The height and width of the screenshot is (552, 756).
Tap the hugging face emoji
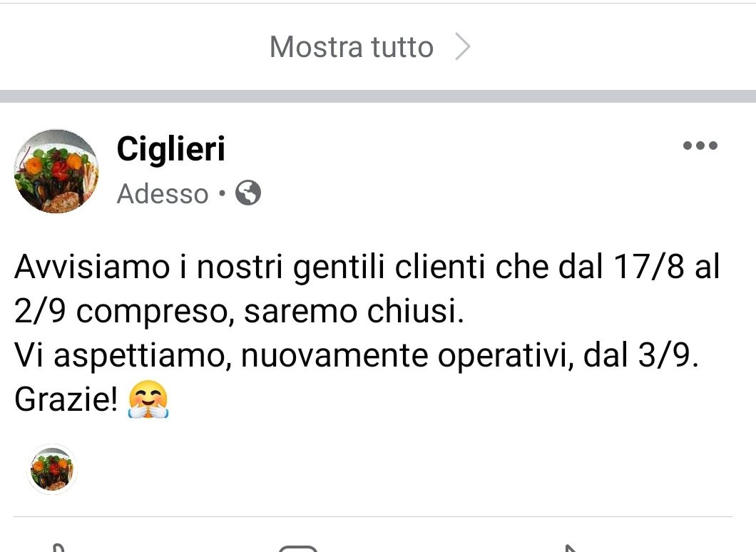click(148, 399)
